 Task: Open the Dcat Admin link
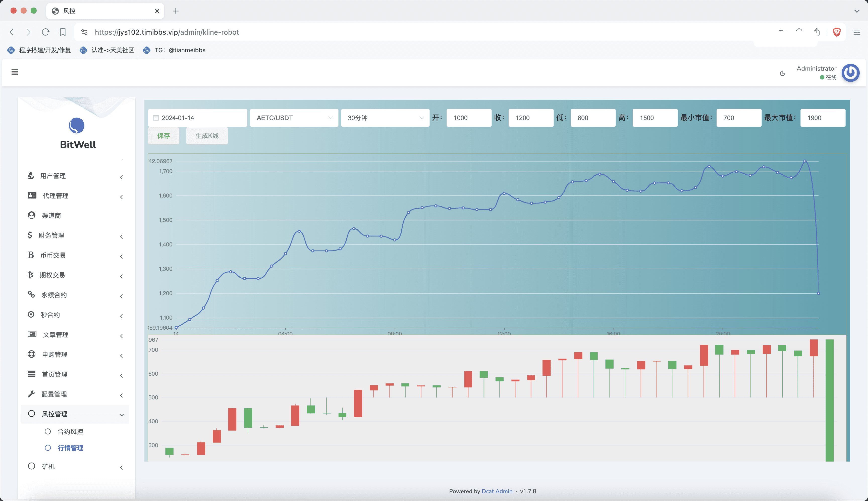point(497,491)
